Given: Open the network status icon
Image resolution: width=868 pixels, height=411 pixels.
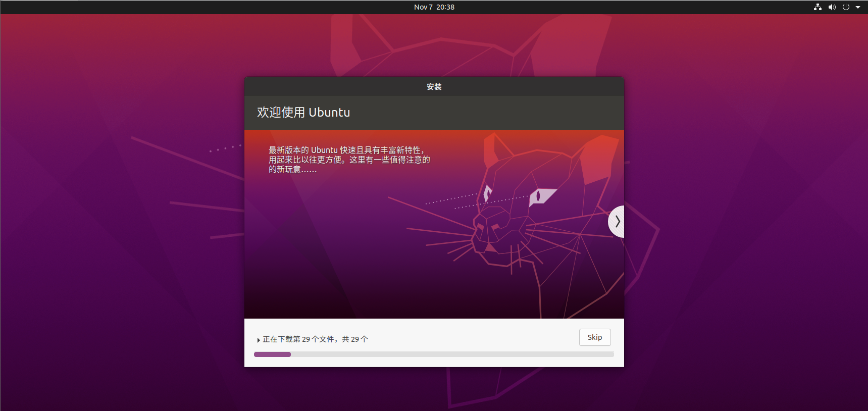Looking at the screenshot, I should pyautogui.click(x=818, y=7).
